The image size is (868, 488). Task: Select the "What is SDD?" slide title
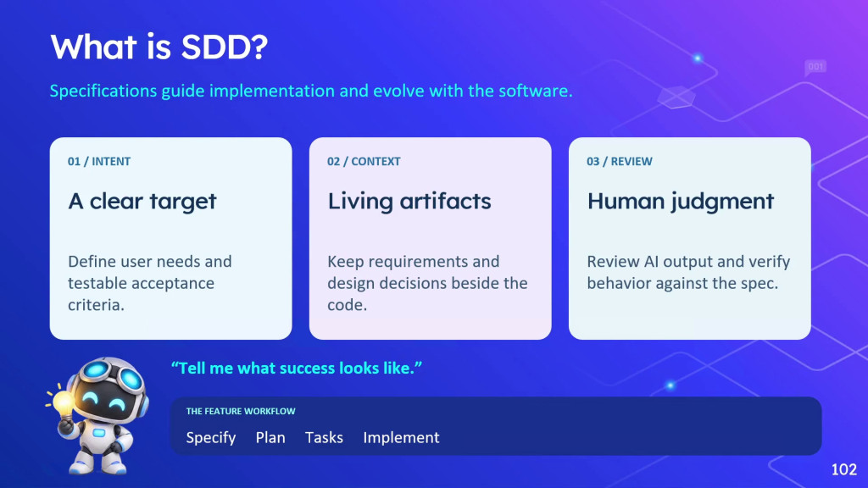pyautogui.click(x=159, y=47)
